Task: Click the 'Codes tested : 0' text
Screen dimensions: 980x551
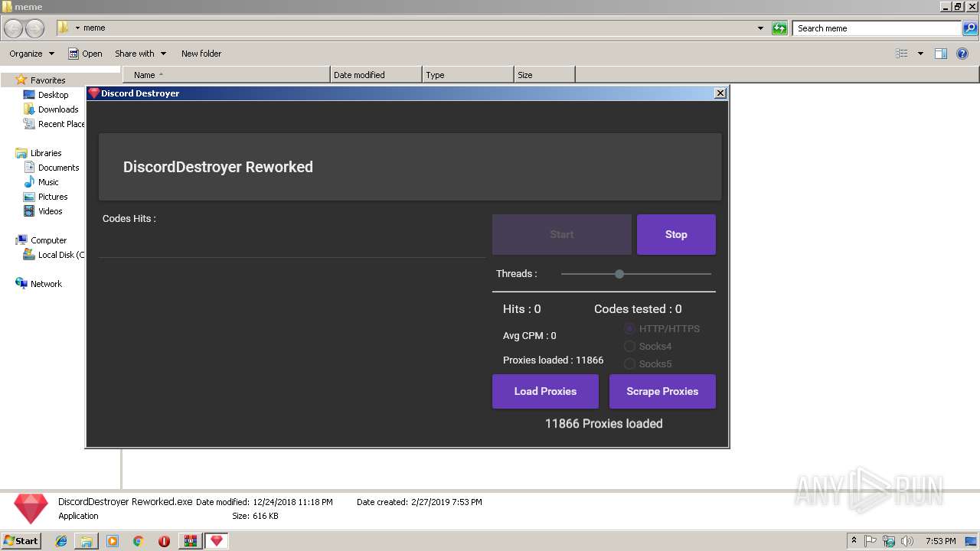Action: [638, 309]
